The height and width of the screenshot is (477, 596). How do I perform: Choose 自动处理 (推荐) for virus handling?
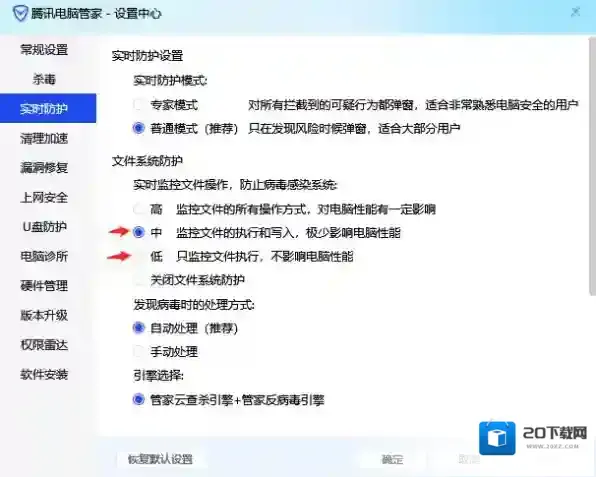(x=139, y=328)
